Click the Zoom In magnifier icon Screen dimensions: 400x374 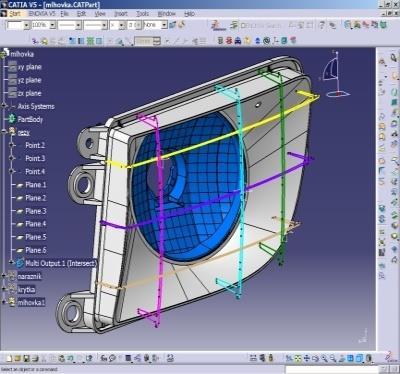coord(324,359)
